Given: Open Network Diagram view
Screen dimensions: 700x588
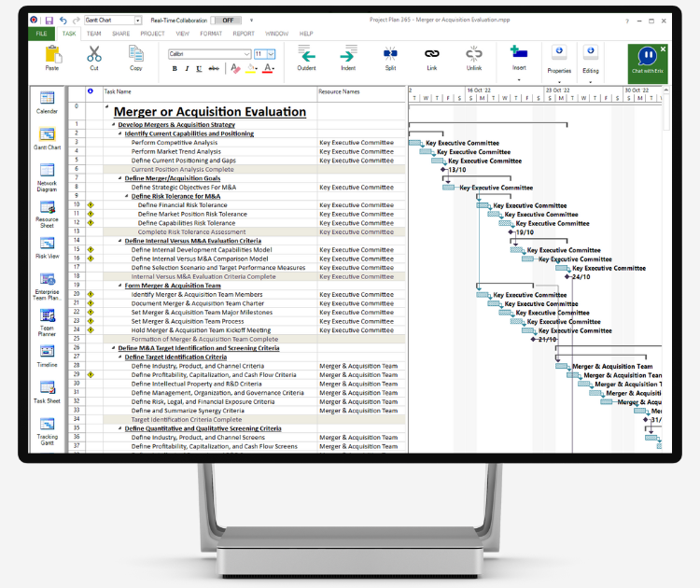Looking at the screenshot, I should 47,177.
